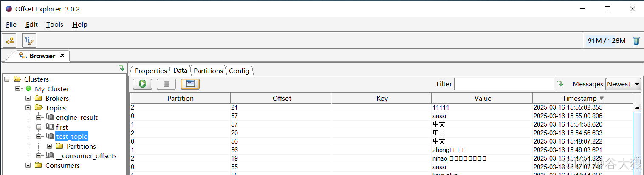The width and height of the screenshot is (644, 175).
Task: Expand the engine_result topic node
Action: click(x=39, y=118)
